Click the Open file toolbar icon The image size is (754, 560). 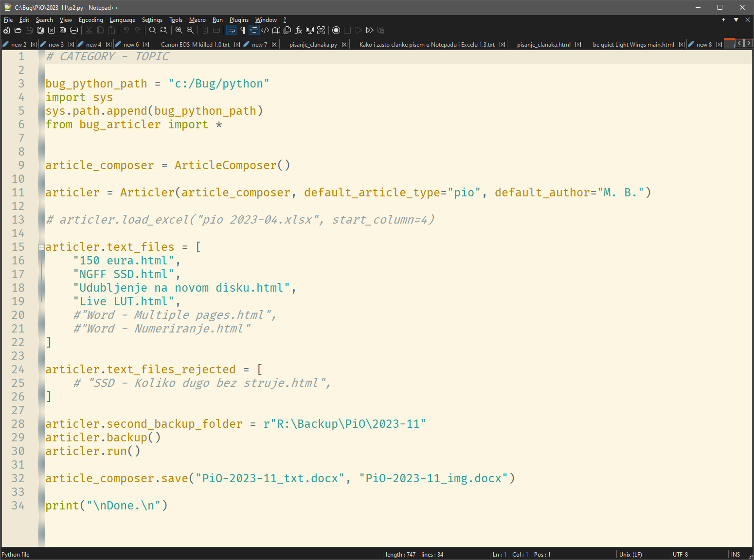18,30
